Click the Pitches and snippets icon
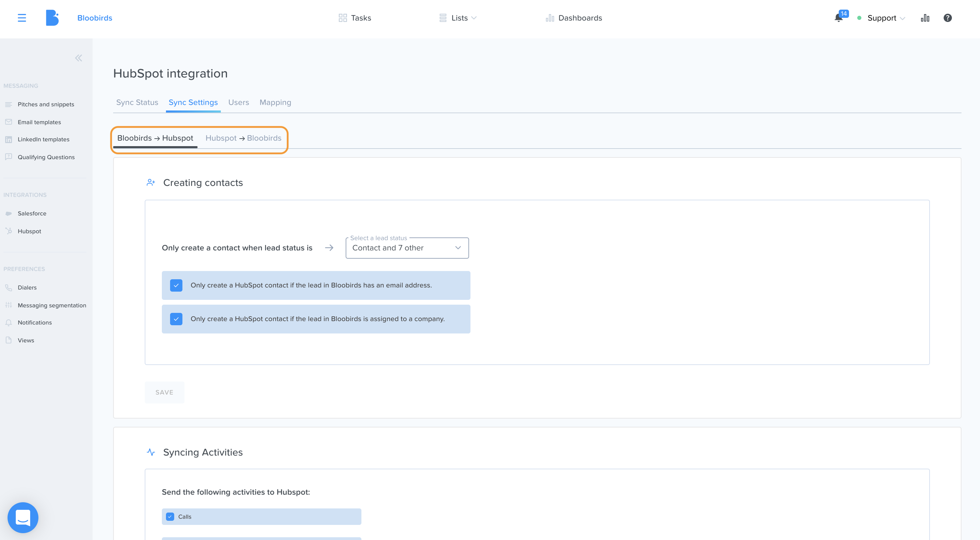Image resolution: width=980 pixels, height=540 pixels. 8,104
